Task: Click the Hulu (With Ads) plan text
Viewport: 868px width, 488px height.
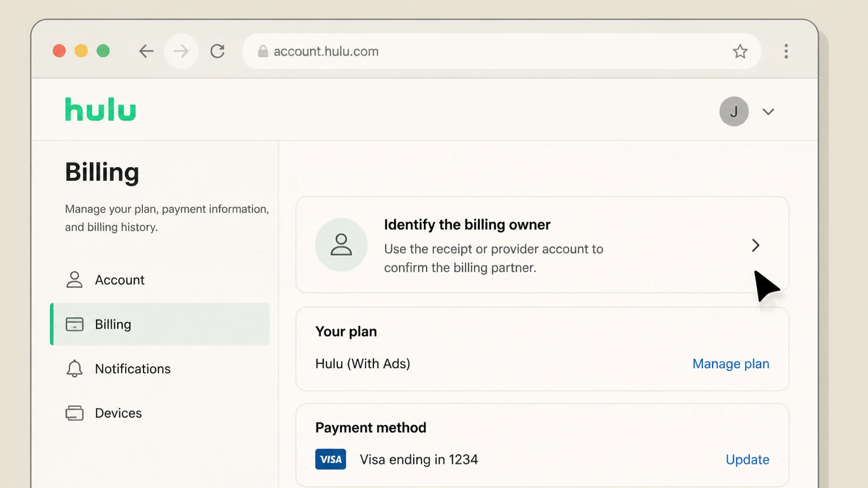Action: pos(363,364)
